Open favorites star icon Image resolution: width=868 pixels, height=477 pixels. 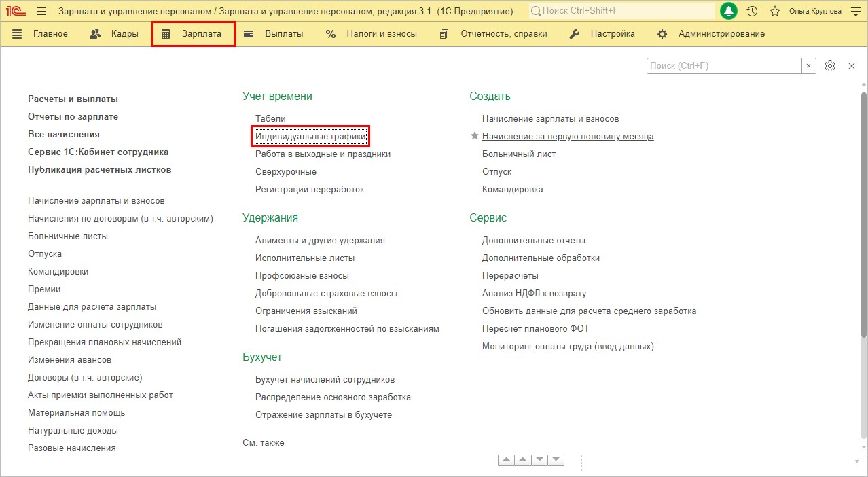pos(775,11)
